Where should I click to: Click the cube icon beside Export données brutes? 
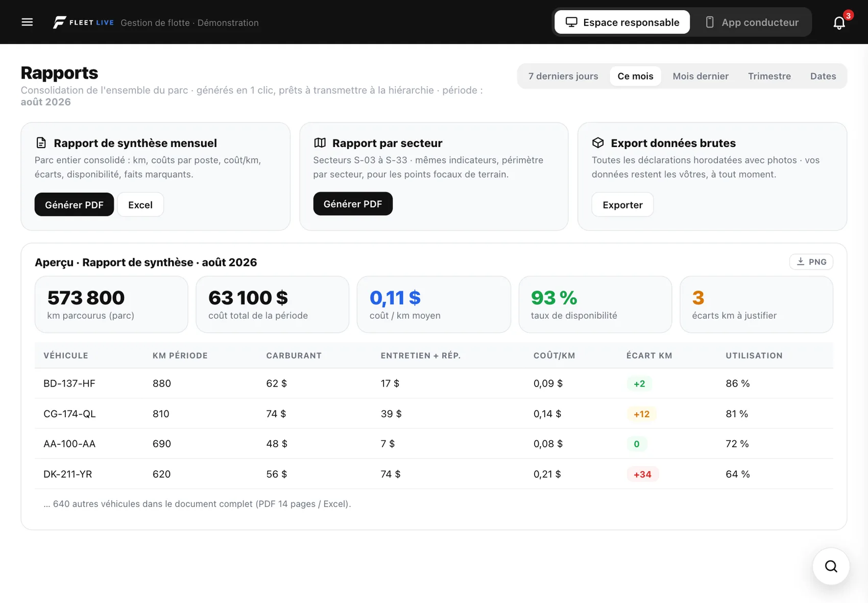point(598,143)
